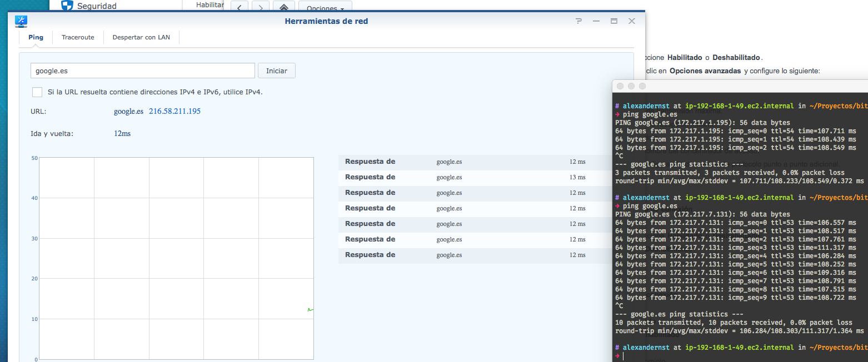Click the URL label
Image resolution: width=868 pixels, height=362 pixels.
[38, 111]
